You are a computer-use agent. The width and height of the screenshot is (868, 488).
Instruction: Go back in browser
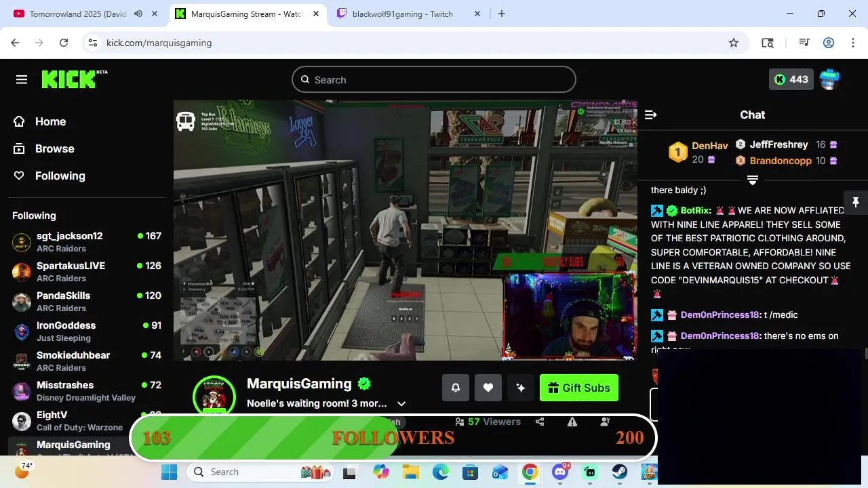tap(15, 43)
